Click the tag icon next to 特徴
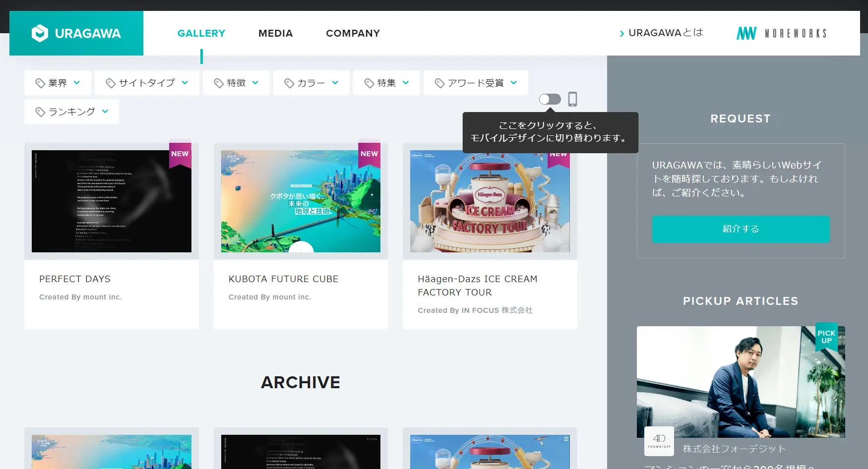The height and width of the screenshot is (469, 868). coord(219,83)
